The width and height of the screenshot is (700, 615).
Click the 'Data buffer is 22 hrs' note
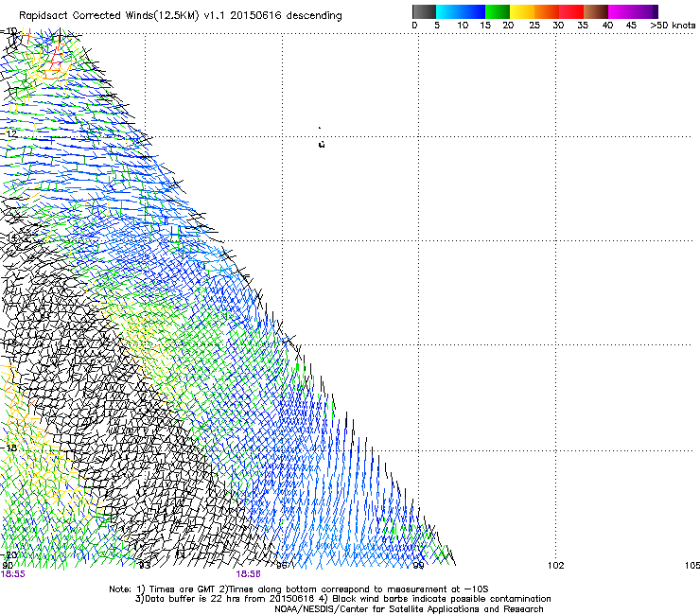coord(342,599)
